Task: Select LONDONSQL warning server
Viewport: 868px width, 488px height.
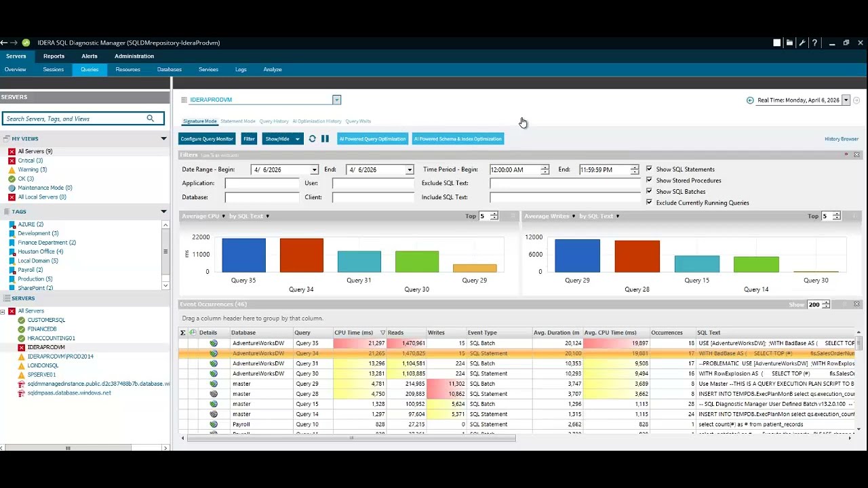Action: 43,365
